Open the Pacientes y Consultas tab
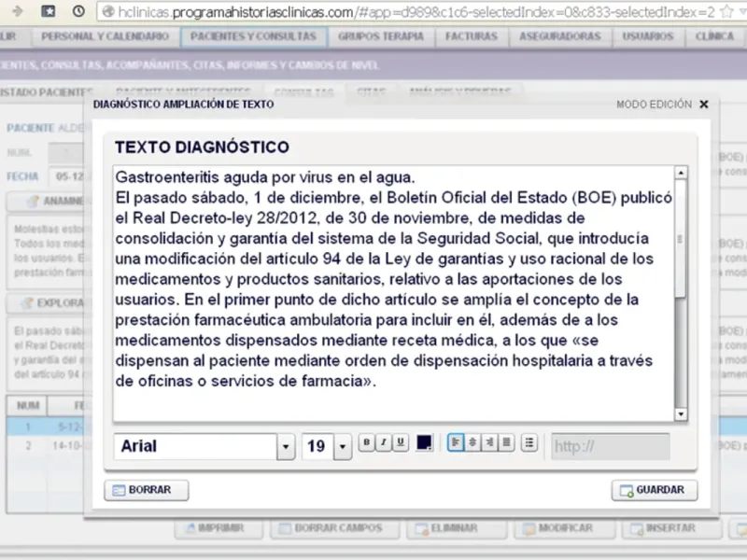The height and width of the screenshot is (560, 747). [x=253, y=36]
